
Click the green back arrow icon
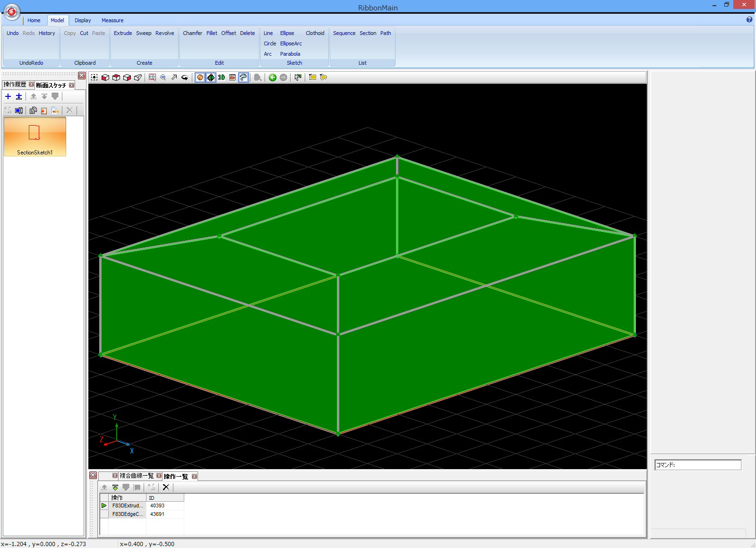click(273, 77)
